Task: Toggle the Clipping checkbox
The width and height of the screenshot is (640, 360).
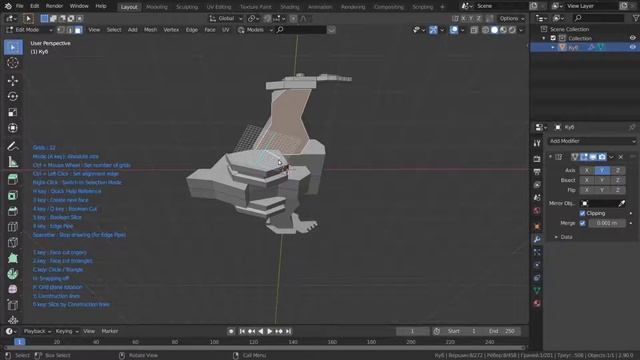Action: 582,213
